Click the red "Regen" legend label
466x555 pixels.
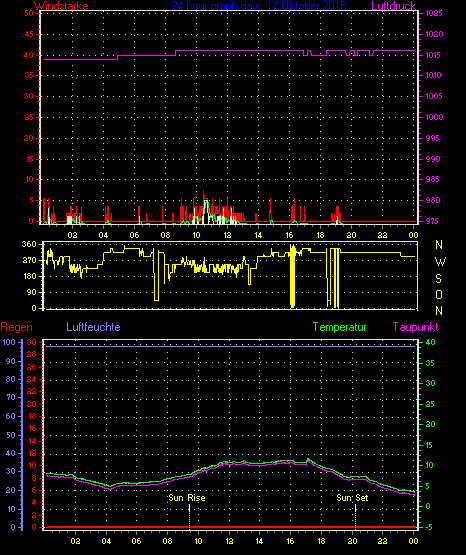[16, 327]
